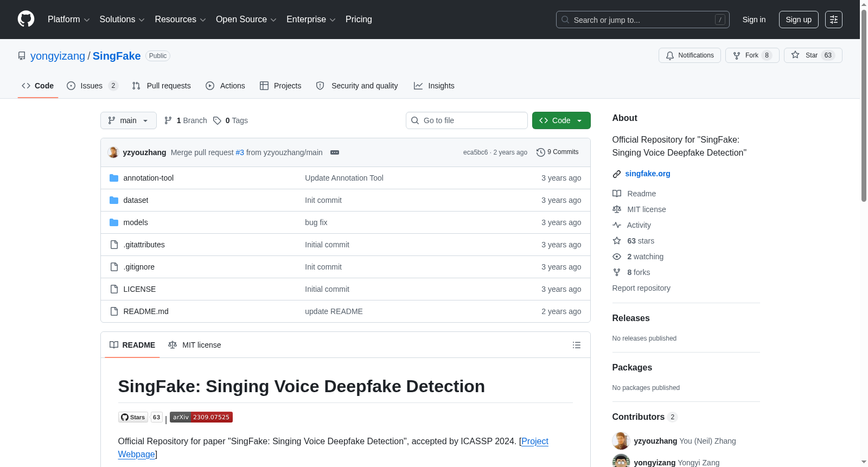
Task: Click the tag icon next to 0 Tags
Action: pos(217,120)
